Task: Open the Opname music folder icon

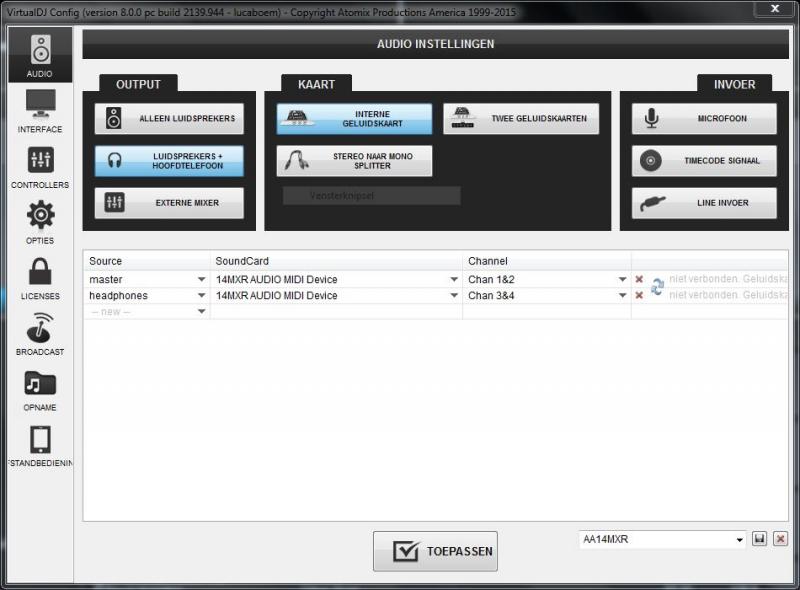Action: 40,383
